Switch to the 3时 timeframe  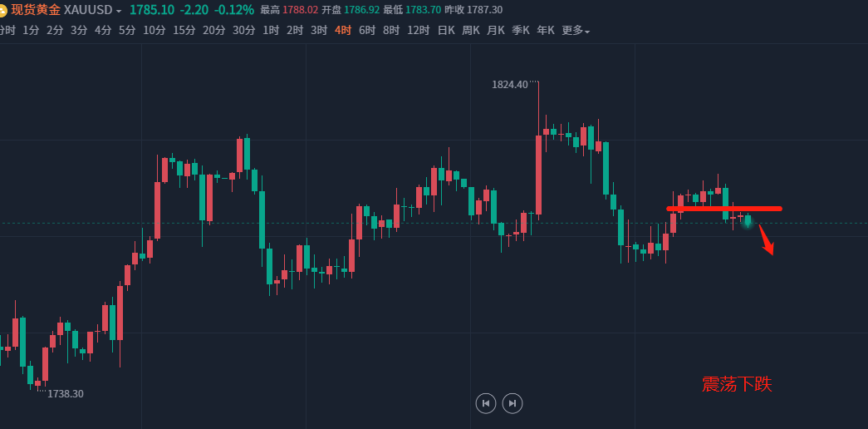pyautogui.click(x=319, y=31)
